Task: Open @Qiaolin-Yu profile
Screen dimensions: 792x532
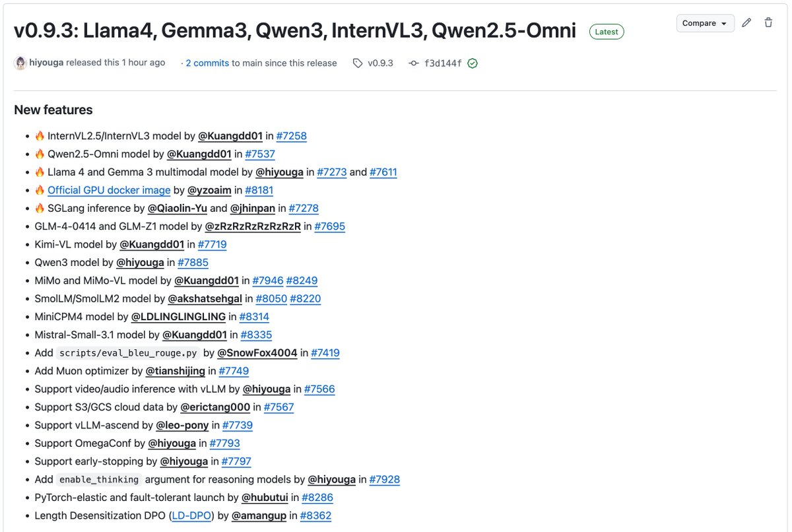Action: 177,208
